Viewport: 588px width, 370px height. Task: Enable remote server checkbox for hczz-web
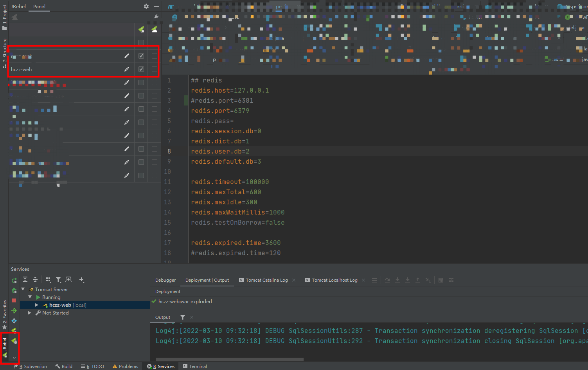(155, 69)
